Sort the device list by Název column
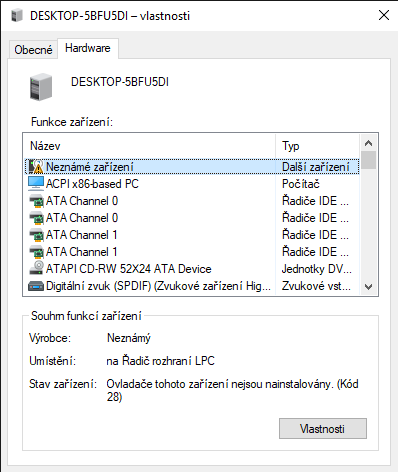Viewport: 398px width, 472px height. click(149, 146)
